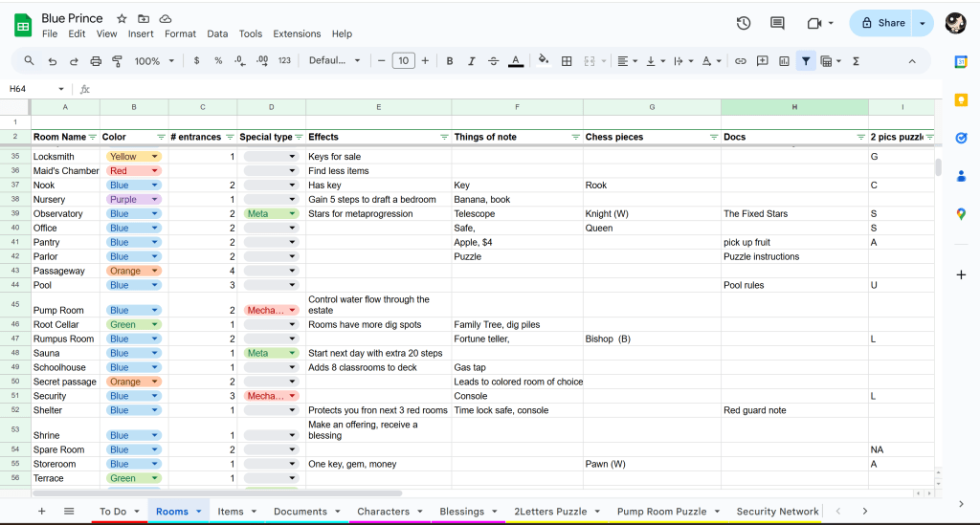Toggle italic formatting
980x525 pixels.
(471, 61)
